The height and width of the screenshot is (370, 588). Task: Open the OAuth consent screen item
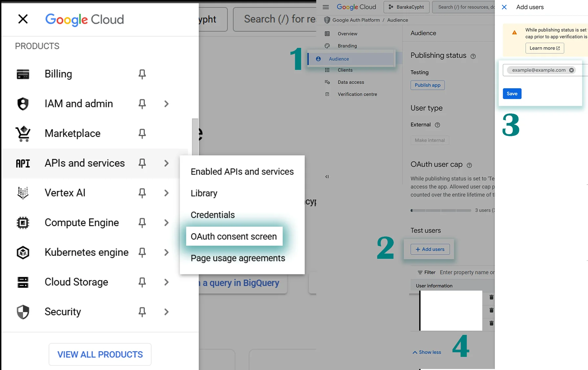tap(234, 236)
